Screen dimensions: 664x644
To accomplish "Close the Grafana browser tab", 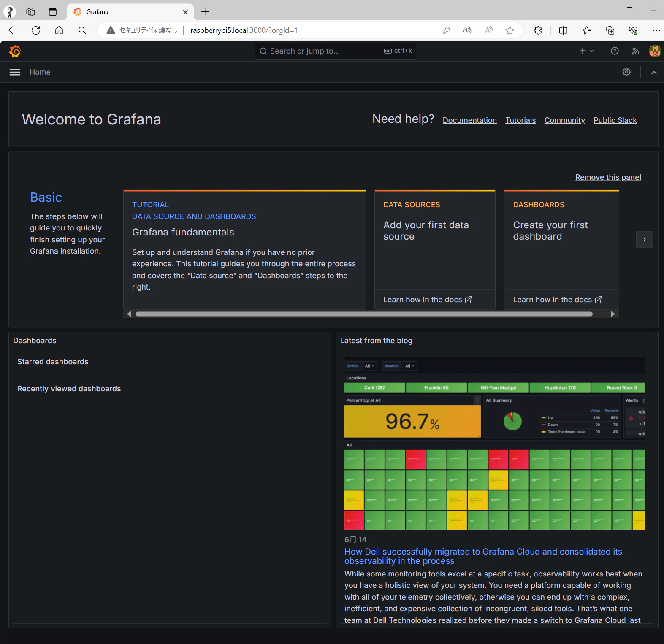I will [x=185, y=12].
